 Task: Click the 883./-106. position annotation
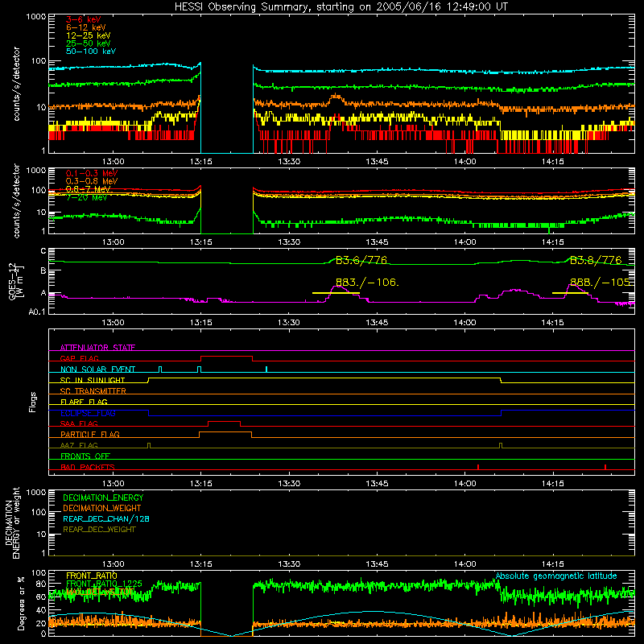(x=367, y=283)
